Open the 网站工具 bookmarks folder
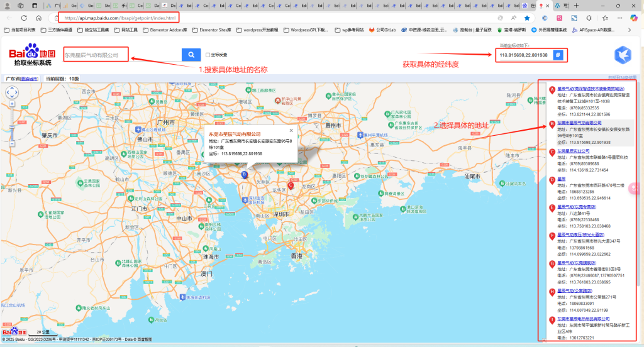Image resolution: width=644 pixels, height=347 pixels. (126, 30)
